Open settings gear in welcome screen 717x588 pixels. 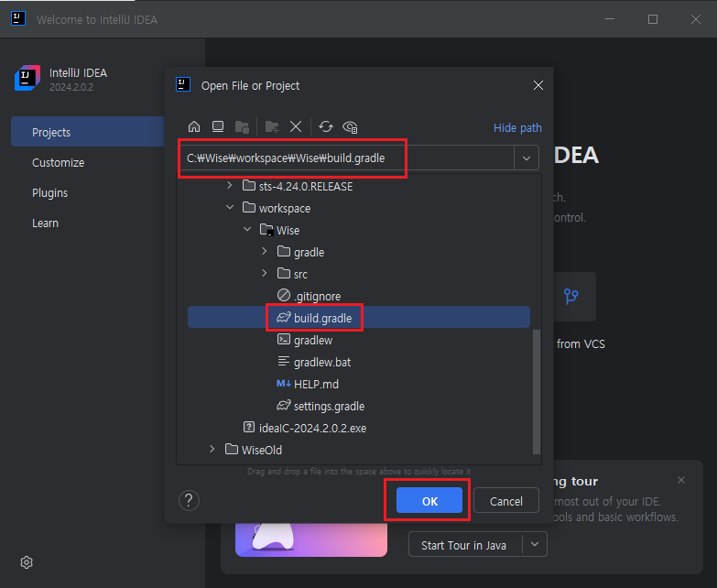click(27, 561)
